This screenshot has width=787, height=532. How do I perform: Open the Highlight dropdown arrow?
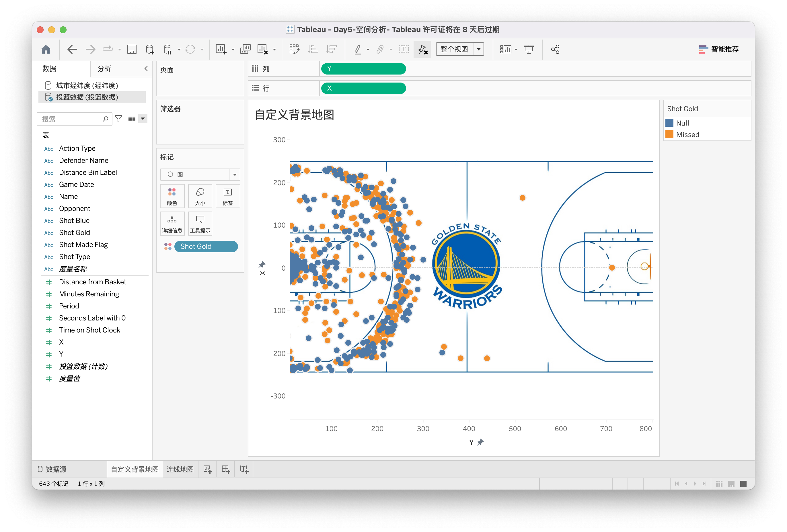click(x=368, y=50)
